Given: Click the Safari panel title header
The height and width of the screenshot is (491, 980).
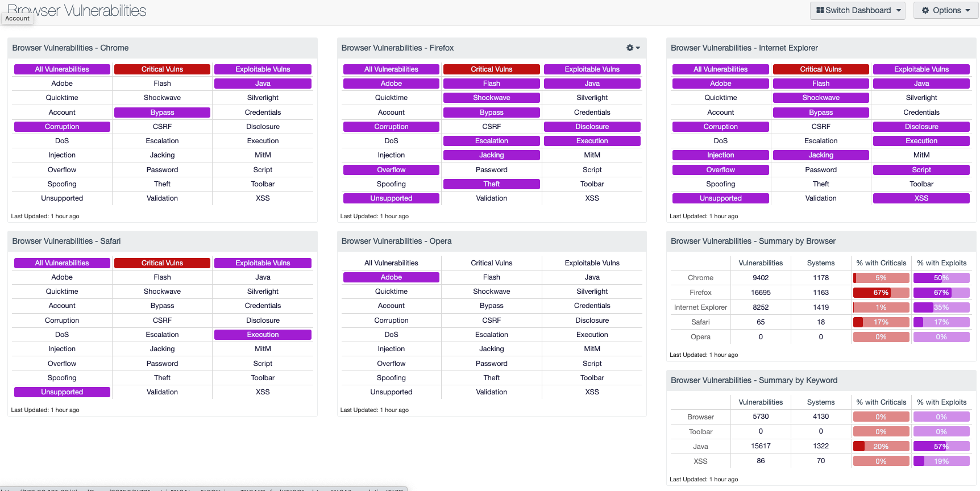Looking at the screenshot, I should (x=67, y=241).
